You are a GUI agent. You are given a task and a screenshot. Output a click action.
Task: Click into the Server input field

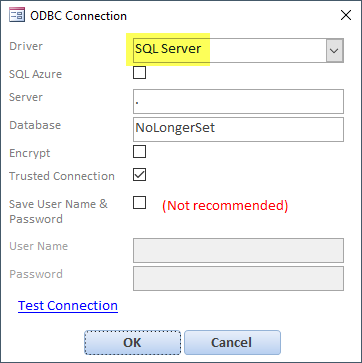pyautogui.click(x=238, y=101)
